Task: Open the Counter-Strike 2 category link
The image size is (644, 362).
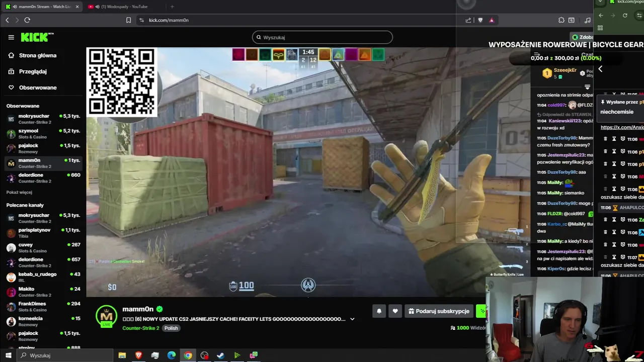Action: [x=140, y=328]
